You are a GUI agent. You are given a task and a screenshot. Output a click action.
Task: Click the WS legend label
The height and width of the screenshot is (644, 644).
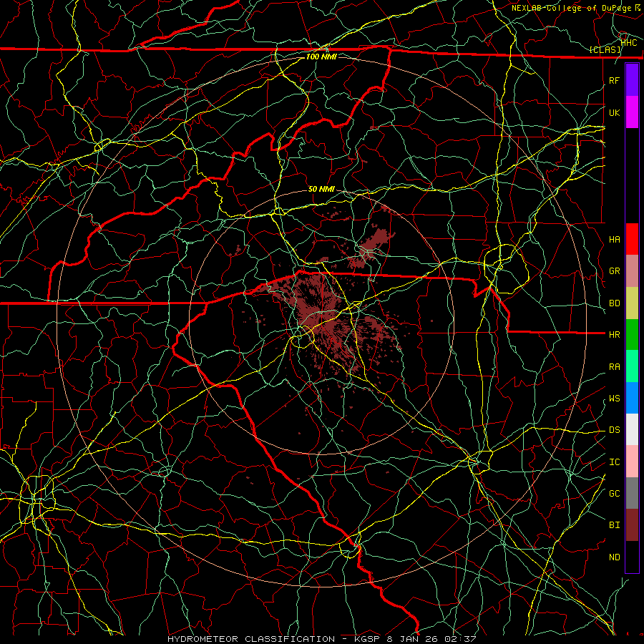[x=614, y=399]
